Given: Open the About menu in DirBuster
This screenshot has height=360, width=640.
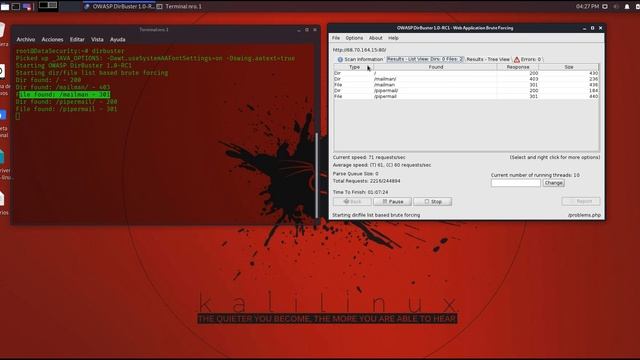Looking at the screenshot, I should [376, 38].
